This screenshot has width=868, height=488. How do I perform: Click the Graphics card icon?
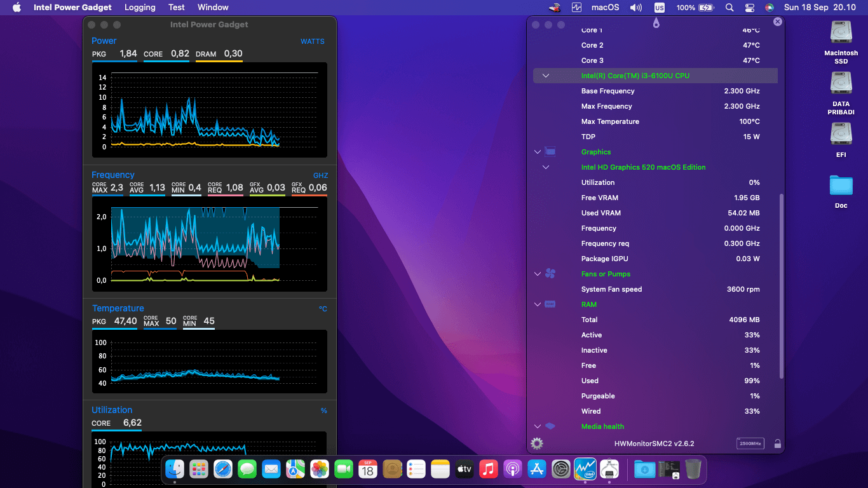550,152
